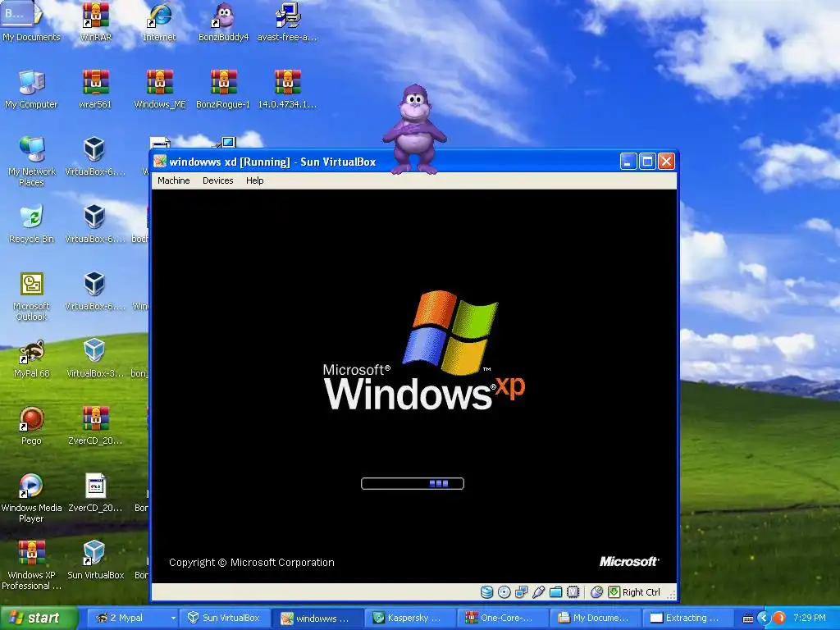Open the Help menu in VirtualBox

pyautogui.click(x=254, y=180)
